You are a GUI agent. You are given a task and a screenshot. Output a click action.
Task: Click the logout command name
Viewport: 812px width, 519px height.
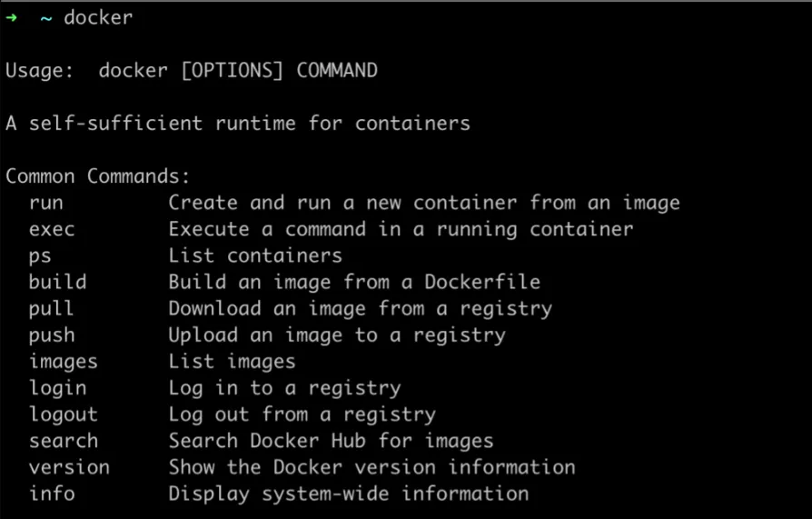[x=63, y=414]
